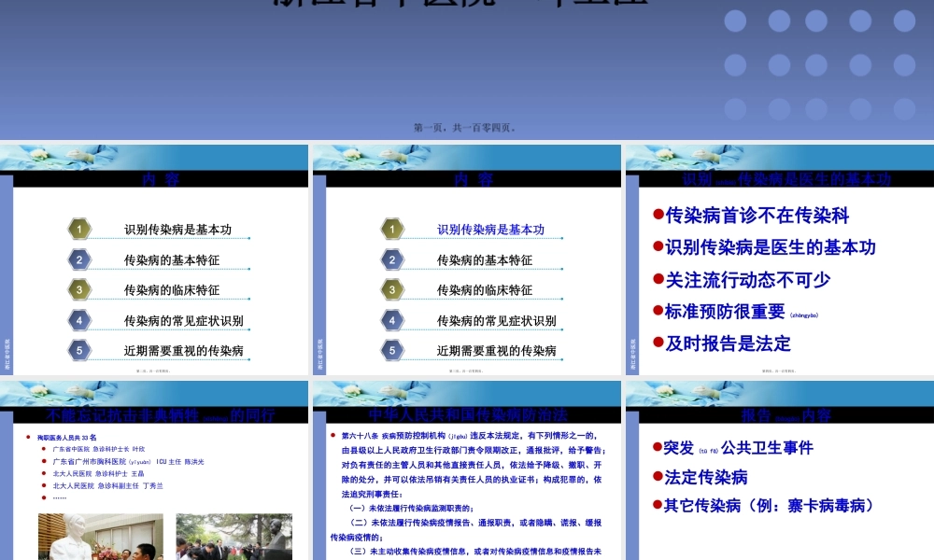The width and height of the screenshot is (934, 560).
Task: Select highlighted item 识别传染病是基本功
Action: (490, 229)
